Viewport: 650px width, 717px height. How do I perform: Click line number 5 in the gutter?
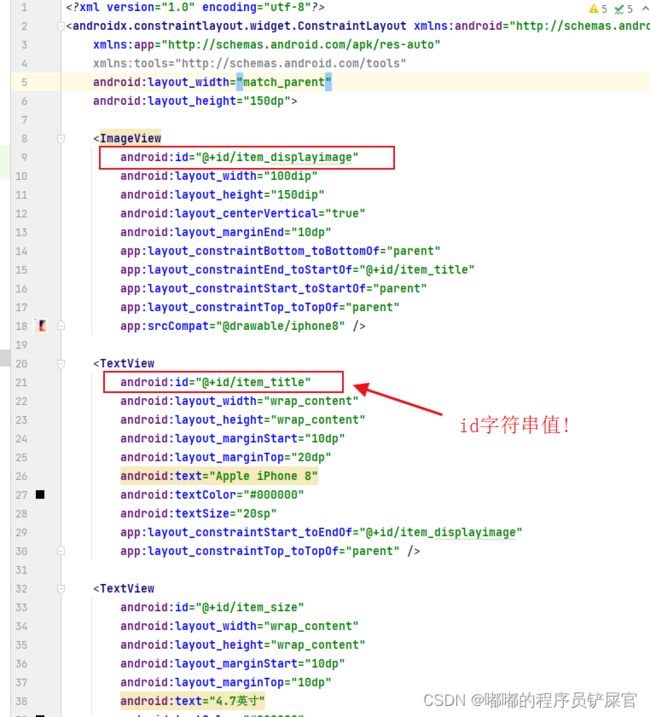click(24, 82)
